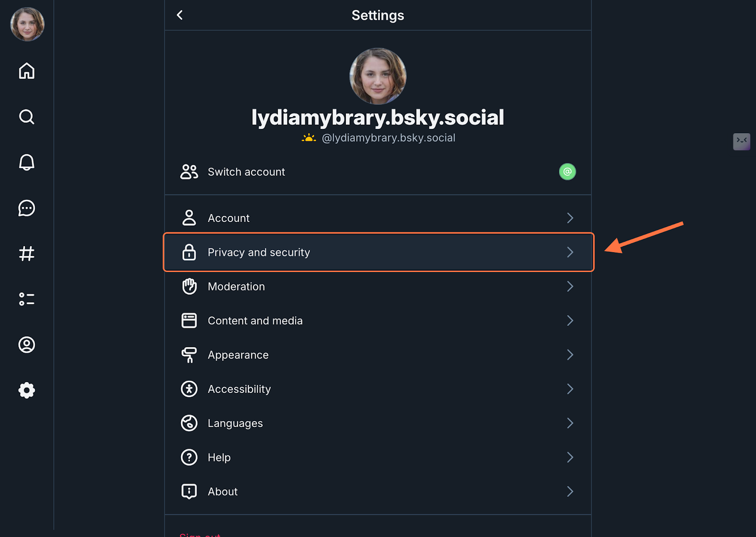756x537 pixels.
Task: Expand Privacy and security chevron
Action: [x=570, y=252]
